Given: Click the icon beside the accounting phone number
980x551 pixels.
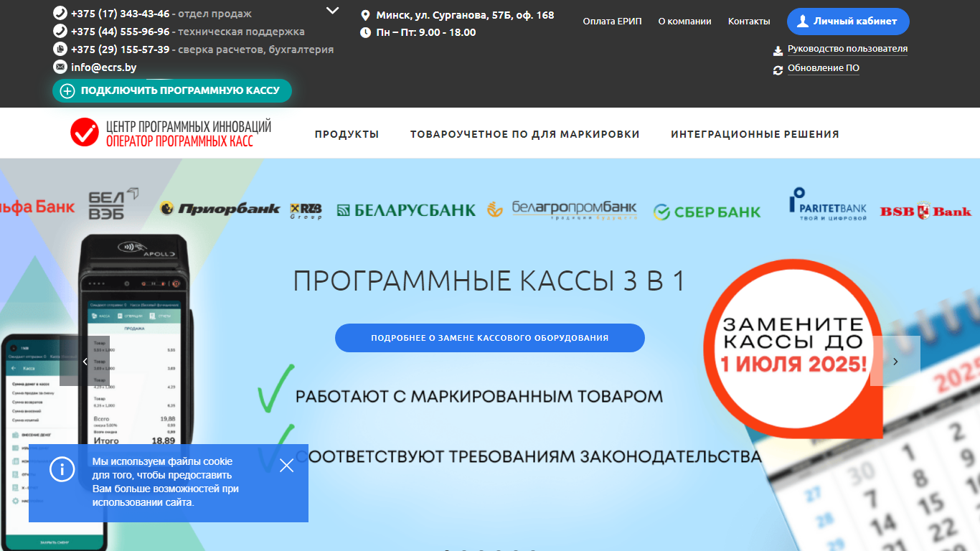Looking at the screenshot, I should (x=60, y=50).
